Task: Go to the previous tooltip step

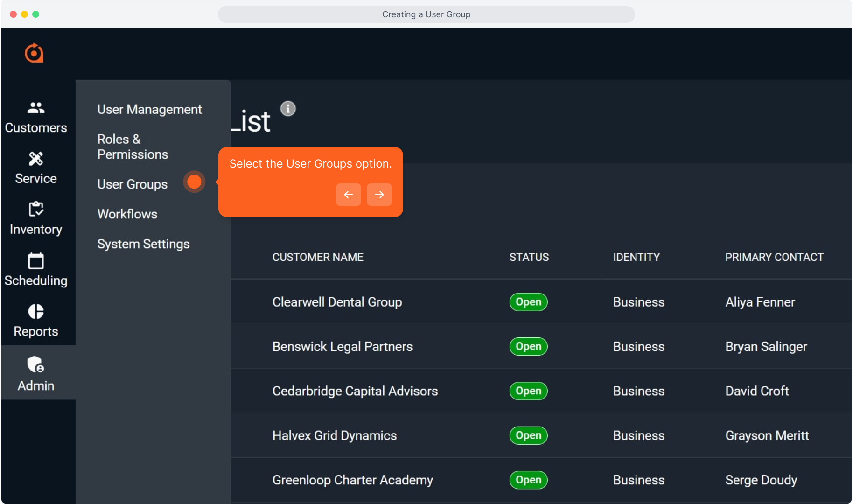Action: point(348,195)
